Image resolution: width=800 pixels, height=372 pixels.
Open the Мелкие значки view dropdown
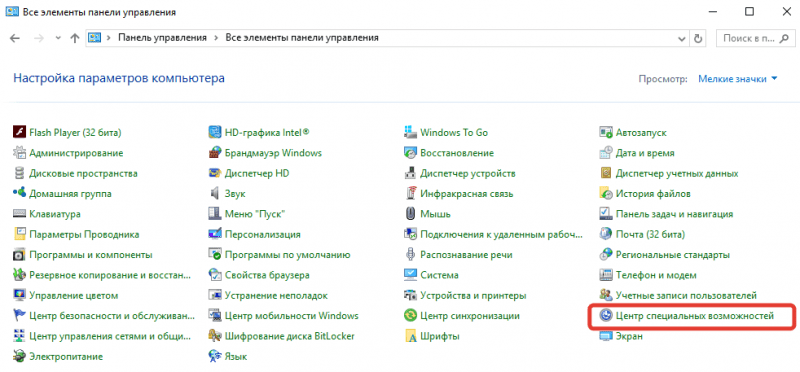(x=737, y=79)
